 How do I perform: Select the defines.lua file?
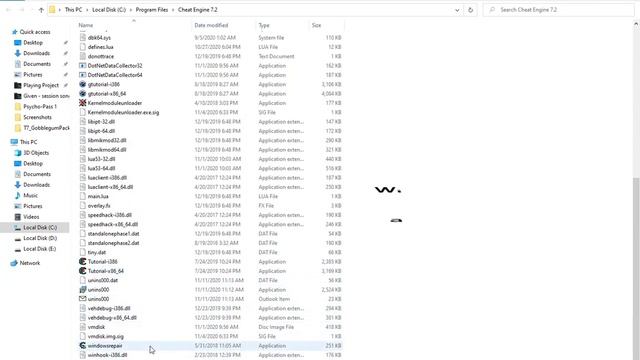click(100, 47)
